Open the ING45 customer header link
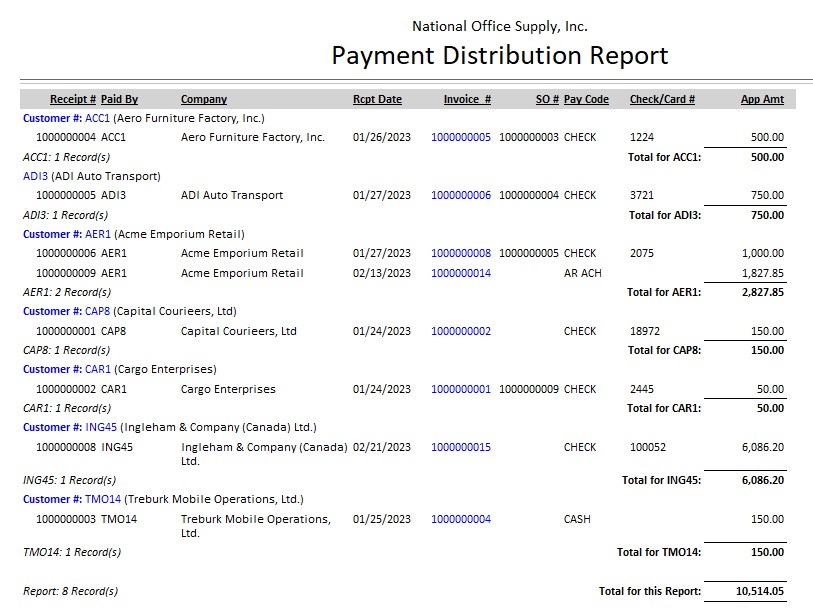This screenshot has height=614, width=813. coord(101,427)
